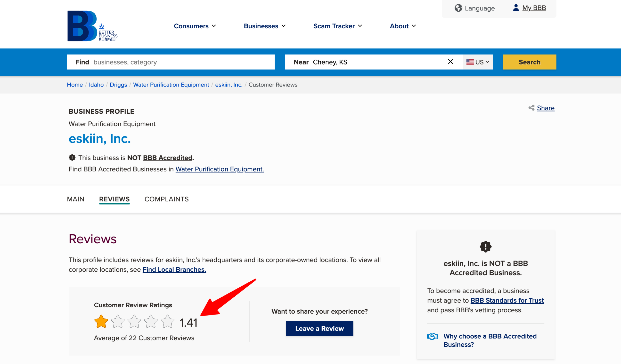Click the orange first star rating

(x=101, y=322)
